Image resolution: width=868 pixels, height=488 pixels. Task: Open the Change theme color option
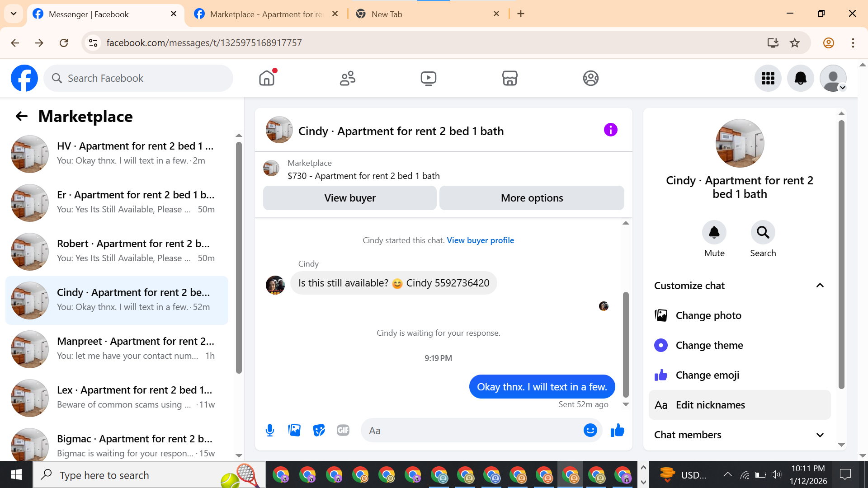709,345
